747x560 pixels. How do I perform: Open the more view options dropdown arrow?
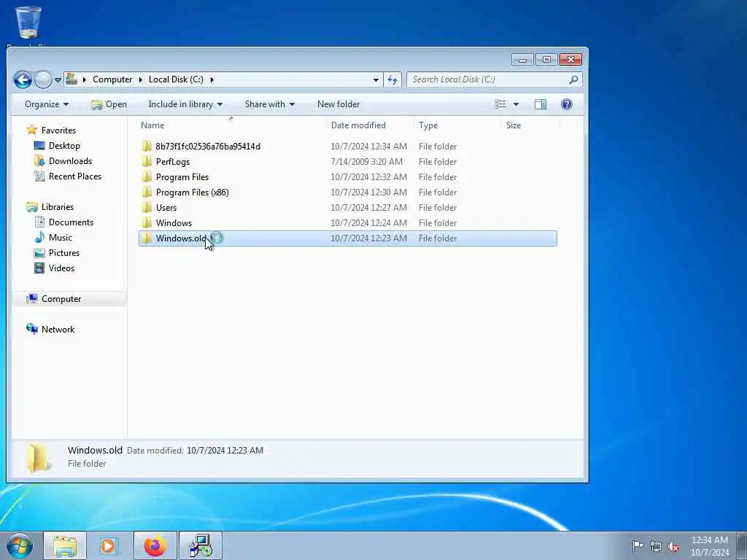pos(516,104)
